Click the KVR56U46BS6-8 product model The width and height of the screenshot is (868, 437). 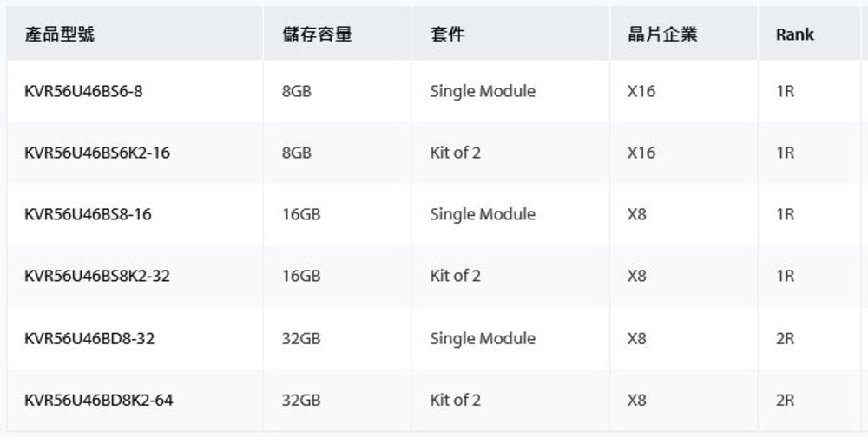(83, 91)
